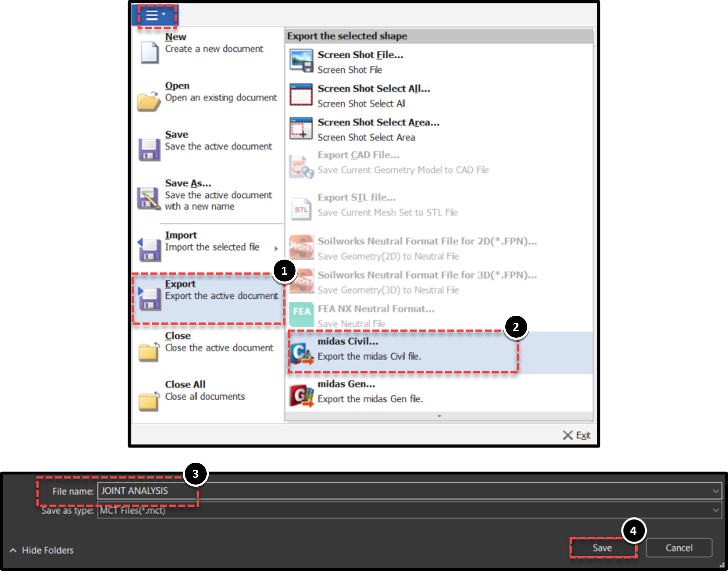The image size is (728, 571).
Task: Select the midas Gen export icon
Action: pos(301,396)
